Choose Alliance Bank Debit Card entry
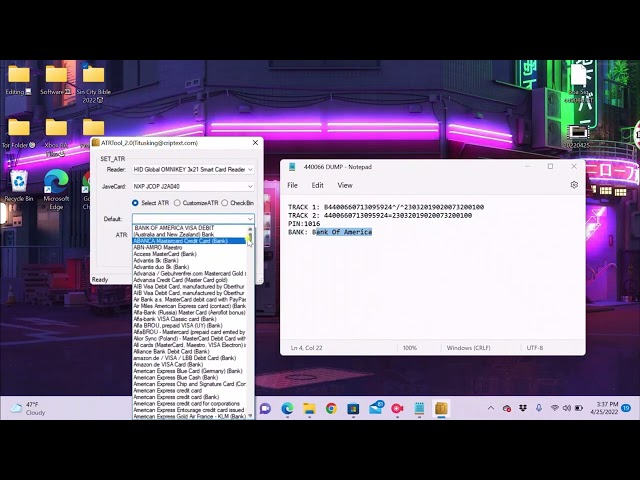Image resolution: width=640 pixels, height=480 pixels. coord(190,351)
